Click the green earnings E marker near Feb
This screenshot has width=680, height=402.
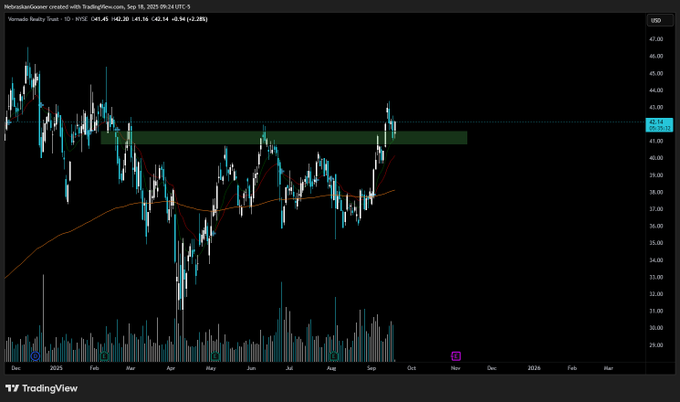pyautogui.click(x=104, y=356)
